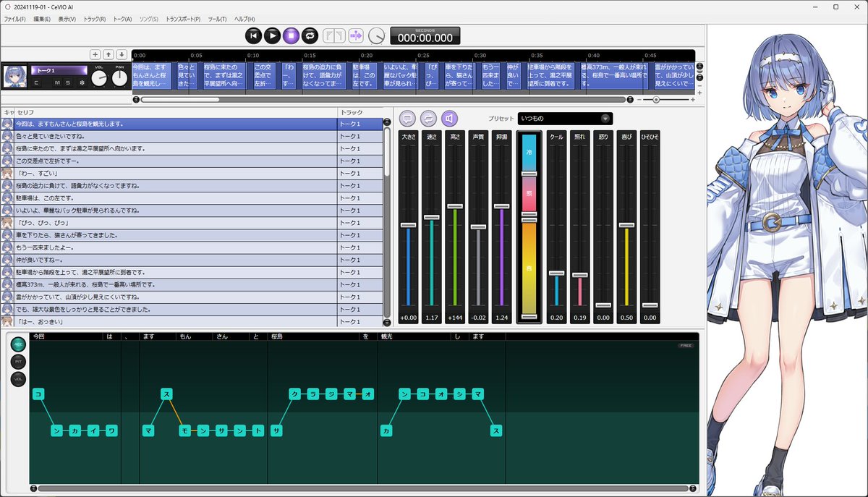Viewport: 868px width, 497px height.
Task: Toggle loop playback button
Action: (x=310, y=35)
